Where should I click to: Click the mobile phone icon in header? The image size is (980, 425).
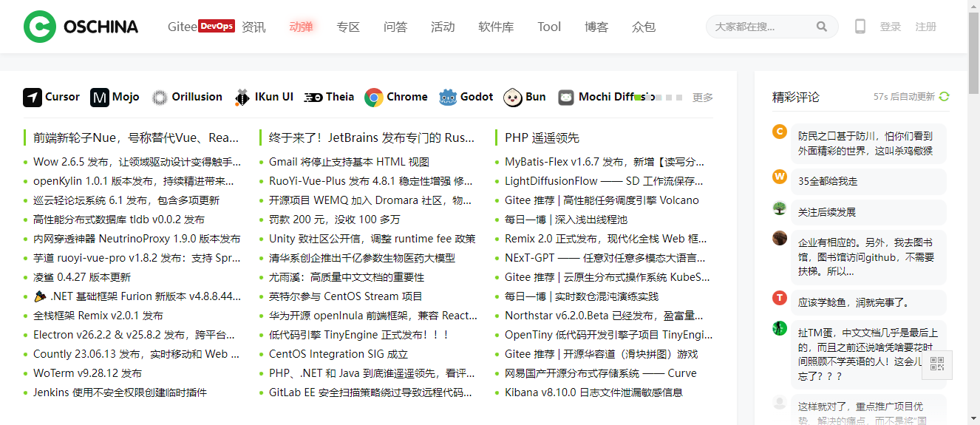coord(860,27)
